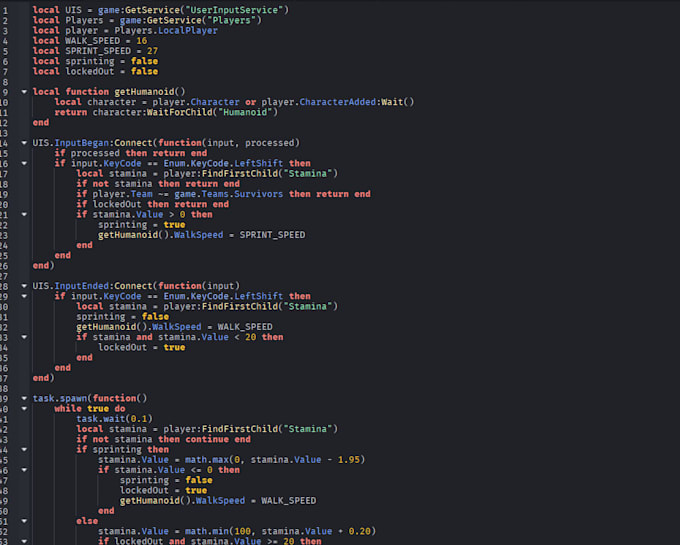Click the InputEnded event name

tap(82, 286)
